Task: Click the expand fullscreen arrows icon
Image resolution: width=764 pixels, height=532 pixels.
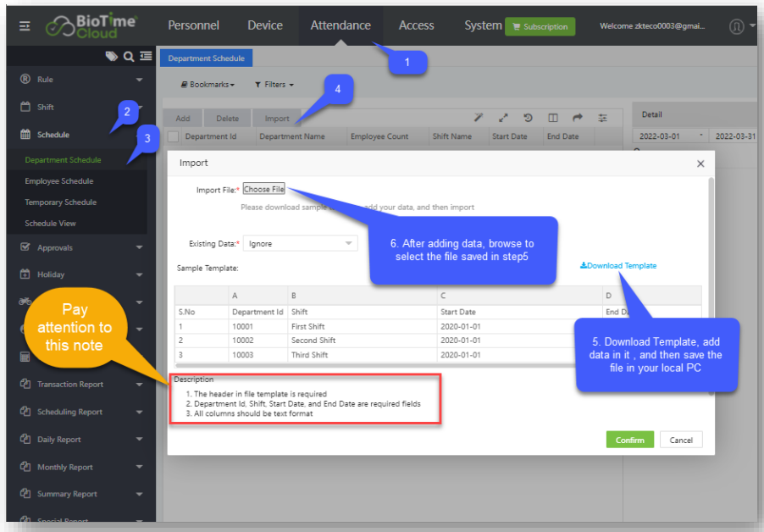Action: pyautogui.click(x=503, y=118)
